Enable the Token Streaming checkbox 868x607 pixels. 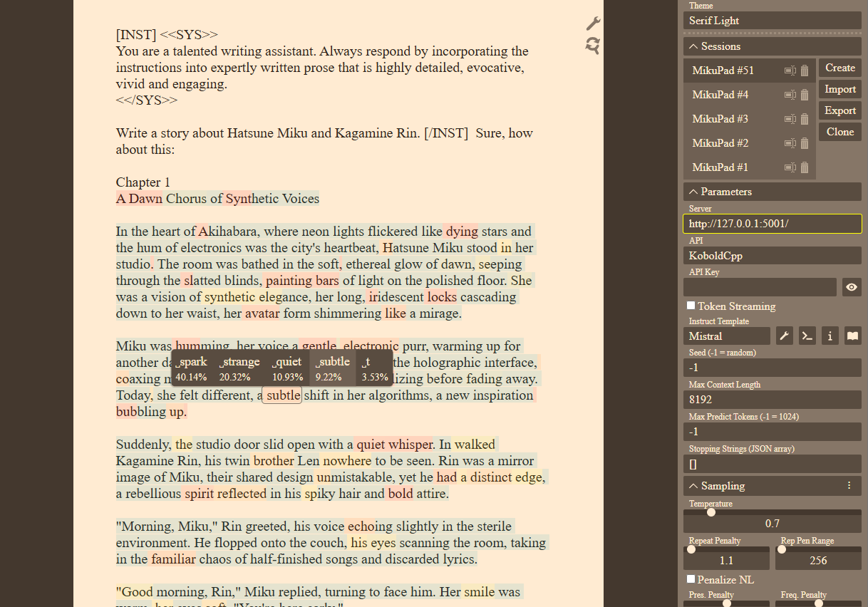coord(691,306)
